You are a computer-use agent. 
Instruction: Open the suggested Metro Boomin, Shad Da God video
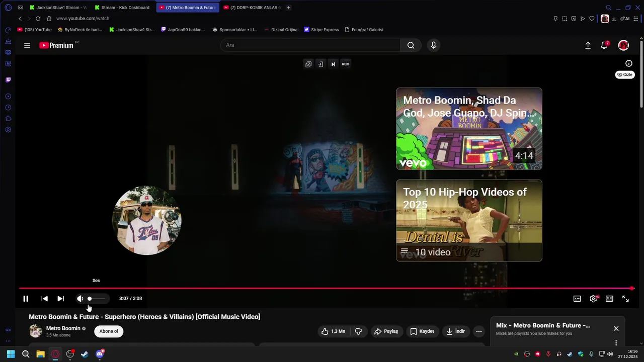pyautogui.click(x=469, y=129)
